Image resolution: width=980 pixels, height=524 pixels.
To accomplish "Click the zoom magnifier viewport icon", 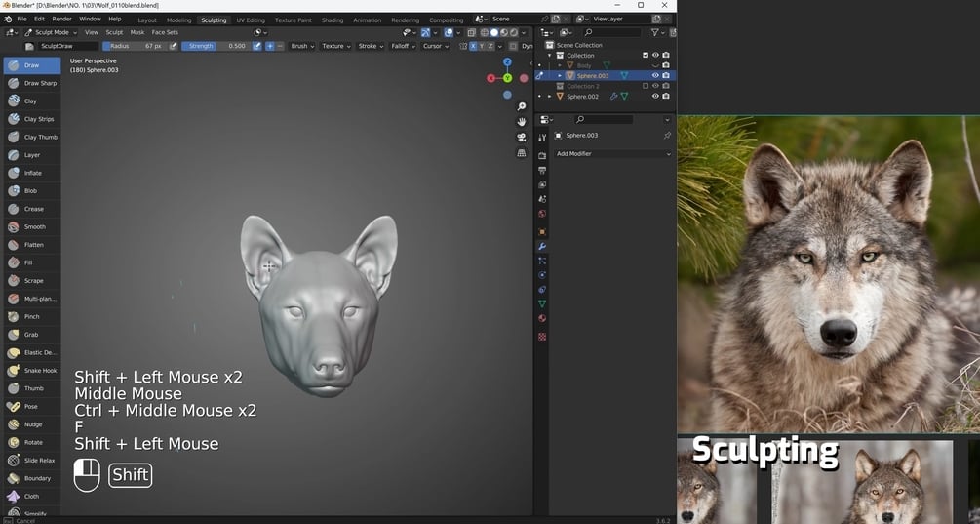I will pos(522,107).
